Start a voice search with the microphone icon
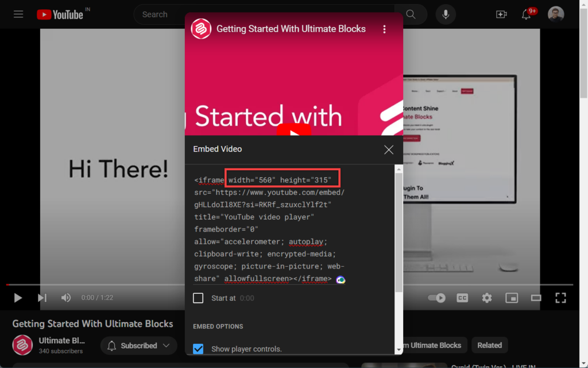The height and width of the screenshot is (368, 588). 446,14
